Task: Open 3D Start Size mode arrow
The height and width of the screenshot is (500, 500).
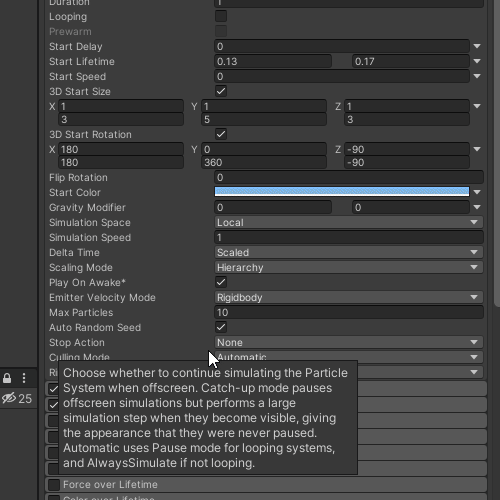Action: (477, 106)
